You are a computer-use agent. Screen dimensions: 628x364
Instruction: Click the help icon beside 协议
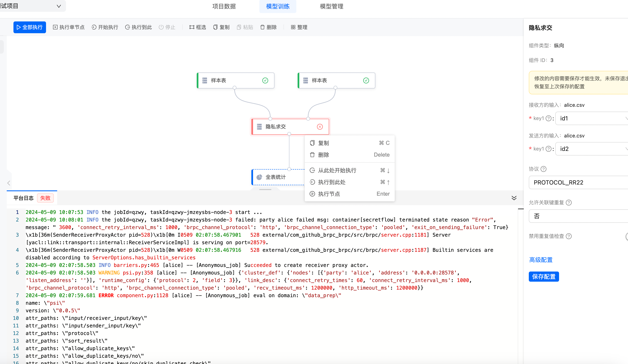click(544, 169)
